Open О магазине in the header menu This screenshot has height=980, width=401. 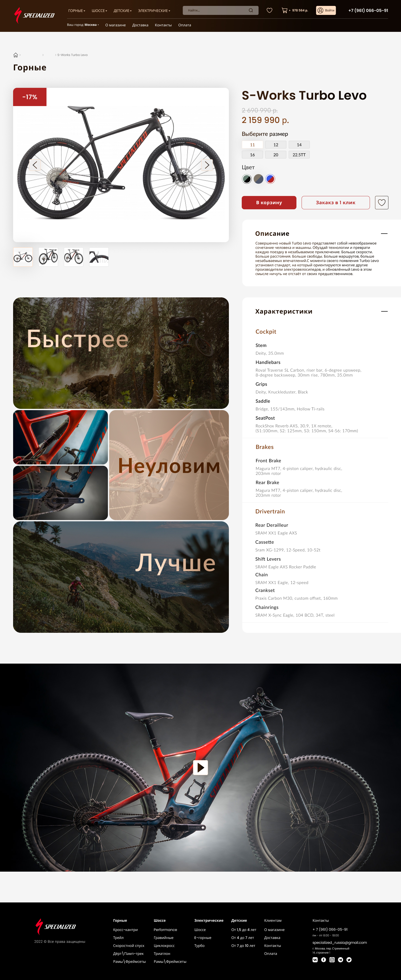pos(115,25)
